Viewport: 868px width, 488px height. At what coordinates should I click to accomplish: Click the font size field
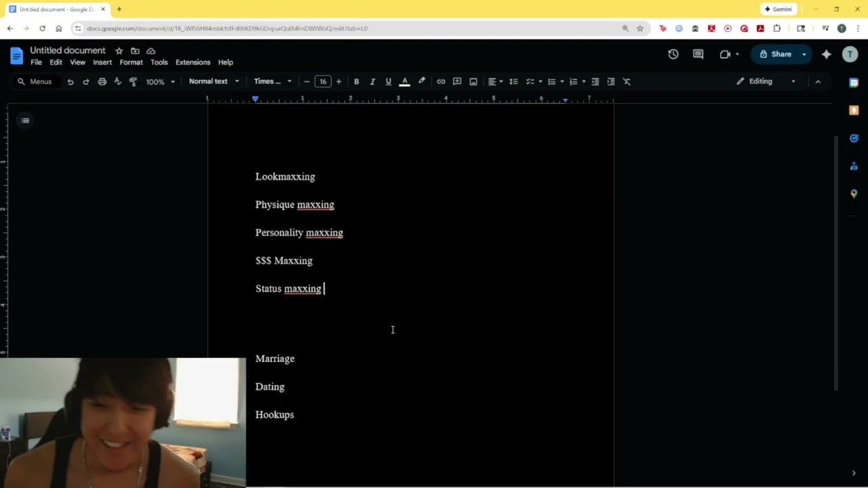click(x=323, y=81)
